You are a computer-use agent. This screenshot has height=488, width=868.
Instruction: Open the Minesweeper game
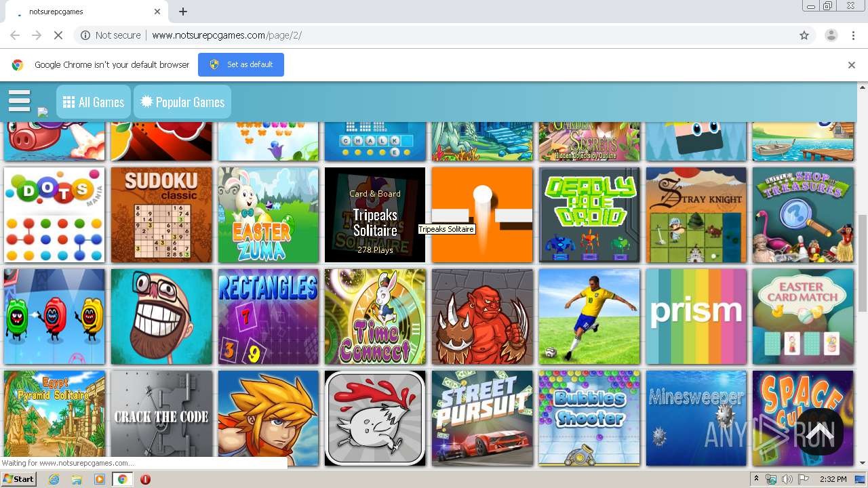point(696,418)
